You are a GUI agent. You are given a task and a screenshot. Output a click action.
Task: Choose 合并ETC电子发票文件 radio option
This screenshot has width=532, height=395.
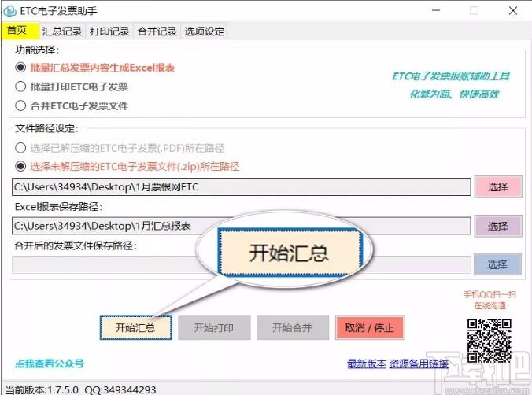click(x=72, y=106)
